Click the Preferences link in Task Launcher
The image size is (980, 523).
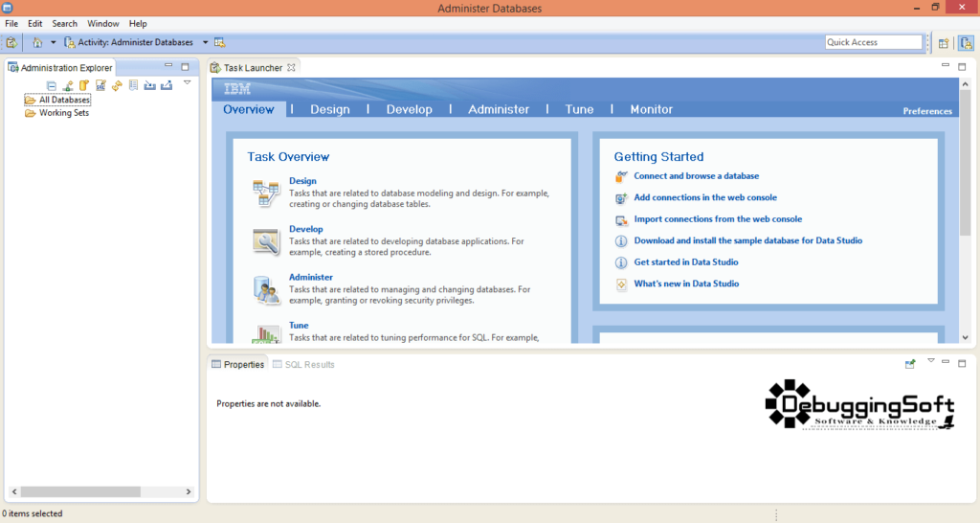point(927,111)
